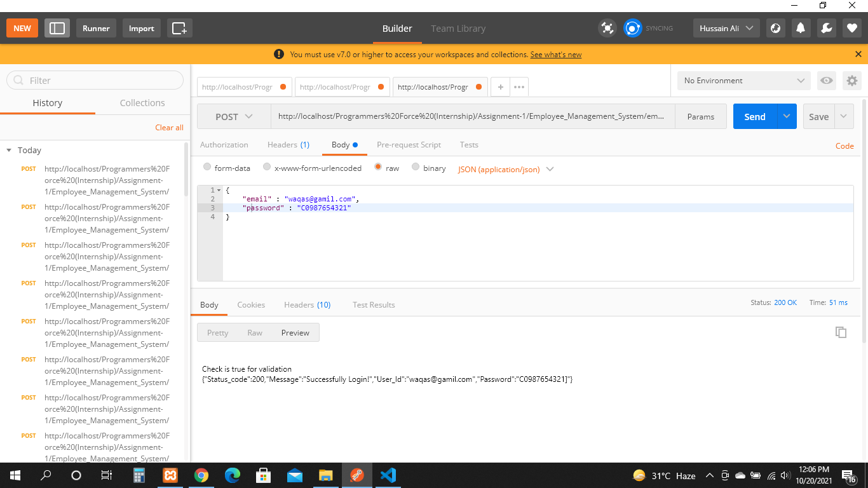
Task: Open the notifications bell
Action: (x=800, y=28)
